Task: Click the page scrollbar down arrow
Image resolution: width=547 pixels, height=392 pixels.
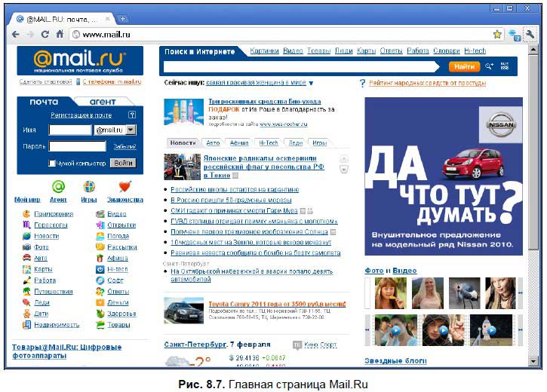Action: (x=533, y=361)
